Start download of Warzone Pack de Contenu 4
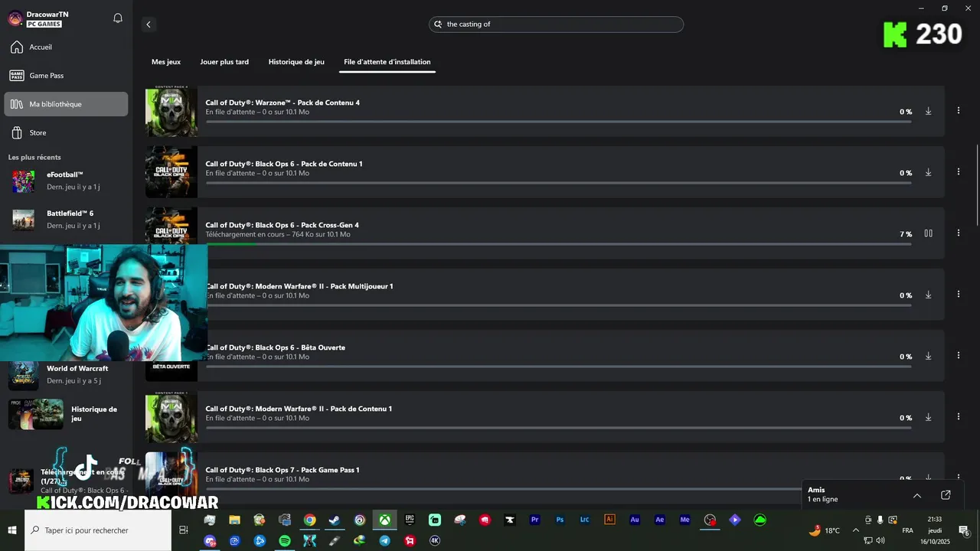Image resolution: width=980 pixels, height=551 pixels. click(x=928, y=111)
